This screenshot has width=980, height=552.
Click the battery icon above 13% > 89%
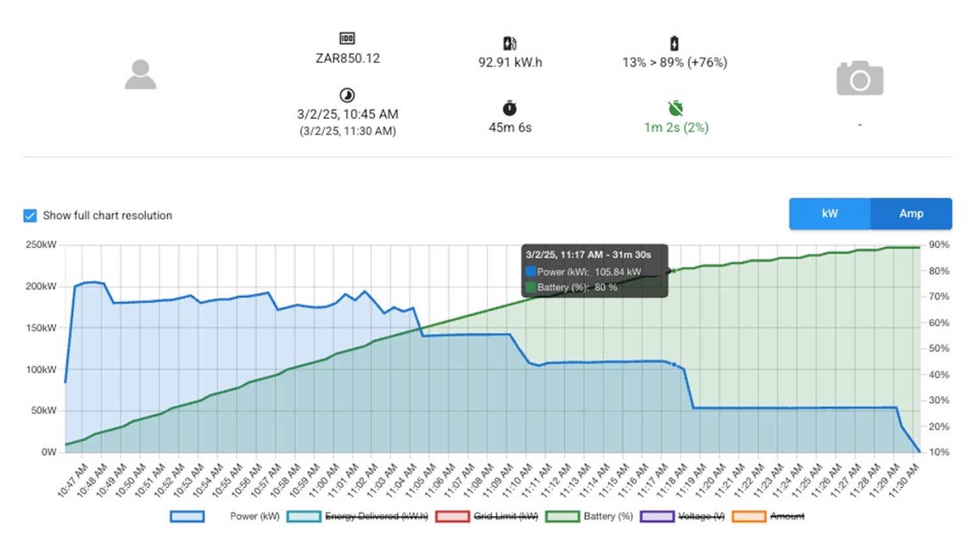tap(674, 43)
